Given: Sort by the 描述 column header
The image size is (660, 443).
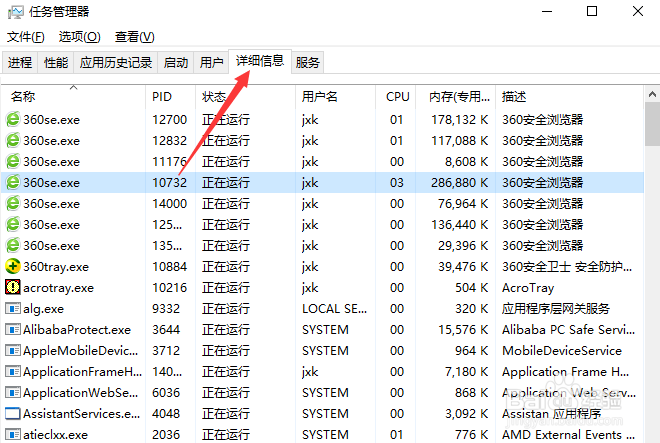Looking at the screenshot, I should point(570,96).
